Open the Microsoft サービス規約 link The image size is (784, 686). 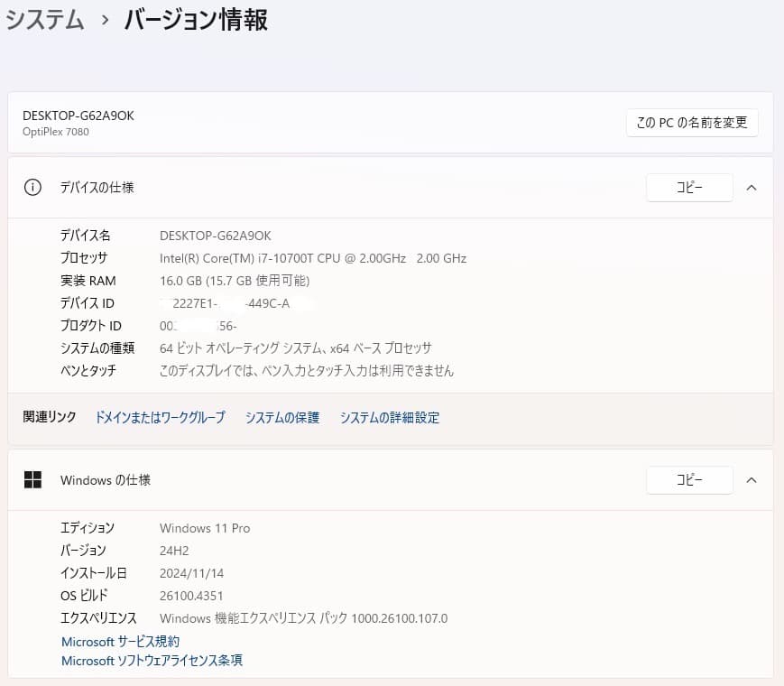pos(119,641)
